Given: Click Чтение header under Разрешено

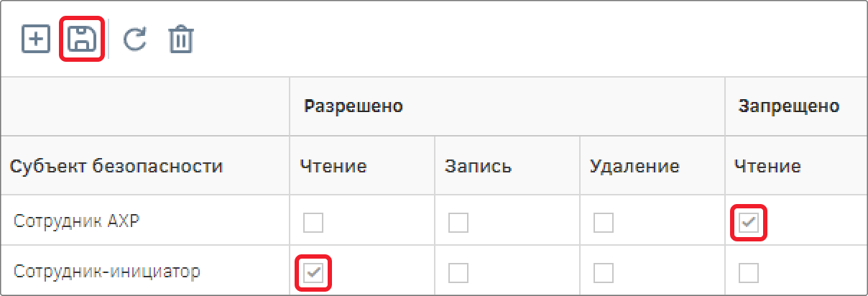Looking at the screenshot, I should point(333,167).
